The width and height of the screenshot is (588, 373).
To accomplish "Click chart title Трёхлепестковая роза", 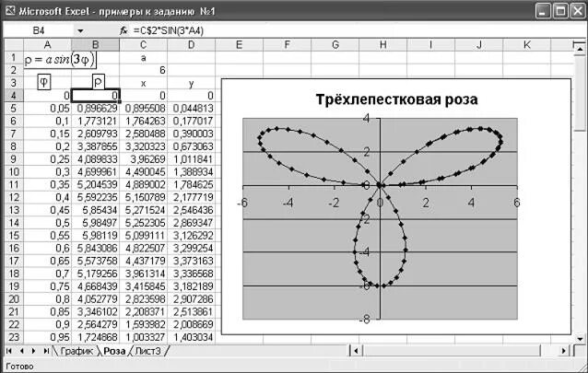I will point(396,99).
